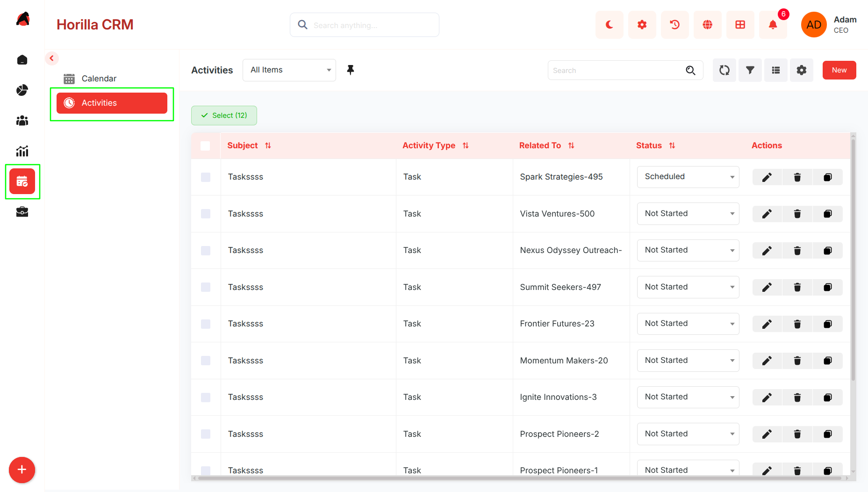
Task: Check the select-all header checkbox
Action: point(205,146)
